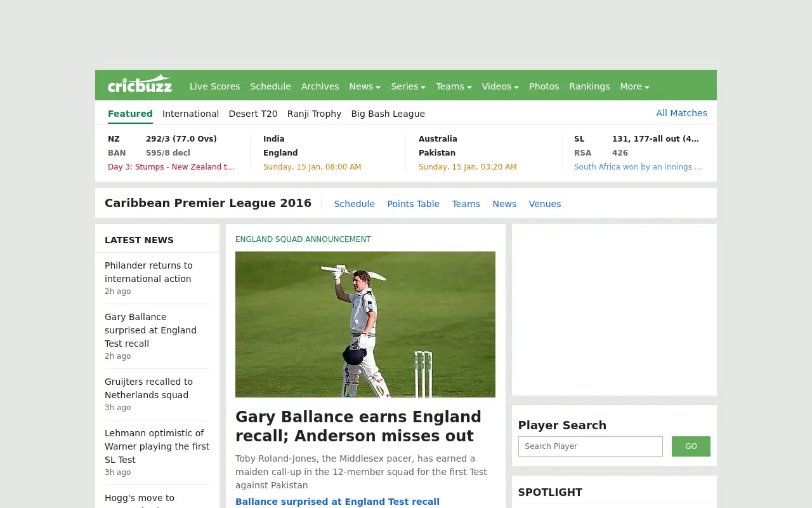Screen dimensions: 812x508
Task: Open the India vs England match card
Action: [x=328, y=153]
